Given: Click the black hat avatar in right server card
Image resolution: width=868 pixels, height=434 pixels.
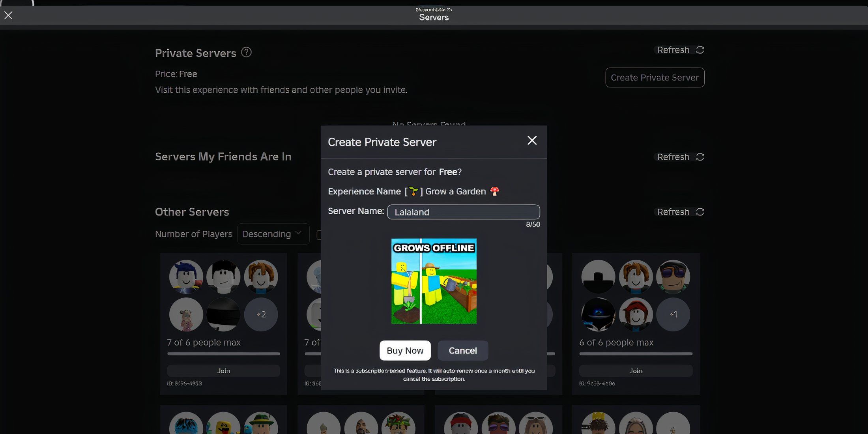Looking at the screenshot, I should pyautogui.click(x=598, y=277).
